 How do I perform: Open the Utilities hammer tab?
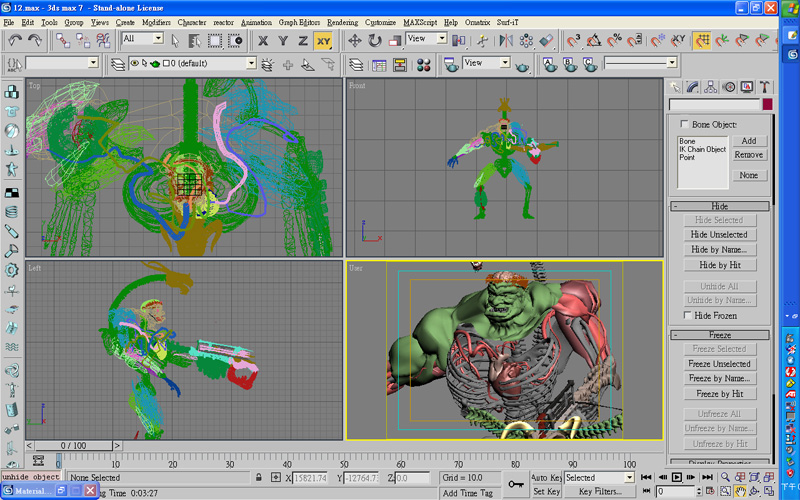point(764,87)
